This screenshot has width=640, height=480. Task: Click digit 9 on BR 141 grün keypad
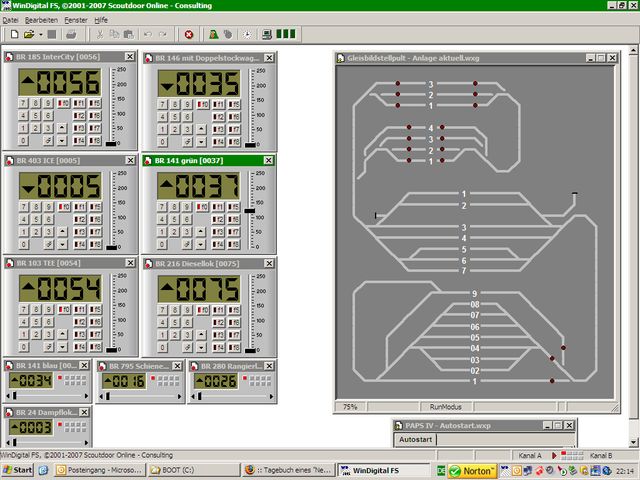pyautogui.click(x=187, y=207)
